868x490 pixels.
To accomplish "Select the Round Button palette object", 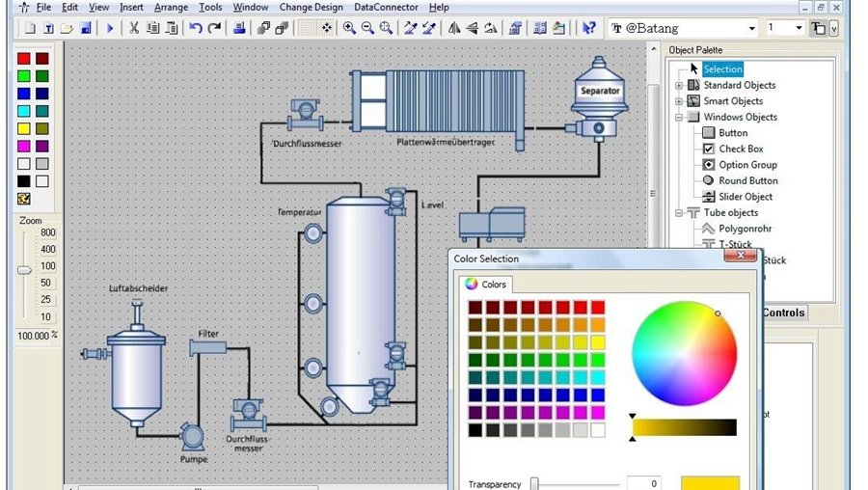I will [740, 180].
